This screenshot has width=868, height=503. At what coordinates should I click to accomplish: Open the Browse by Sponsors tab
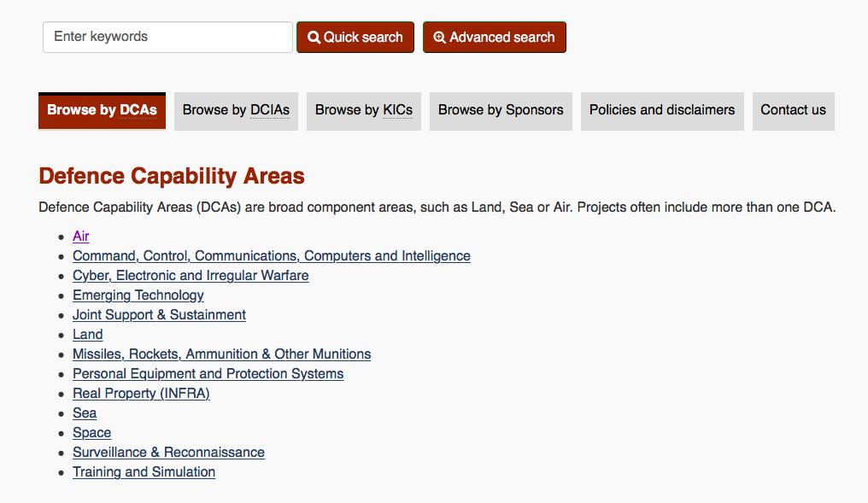[501, 111]
